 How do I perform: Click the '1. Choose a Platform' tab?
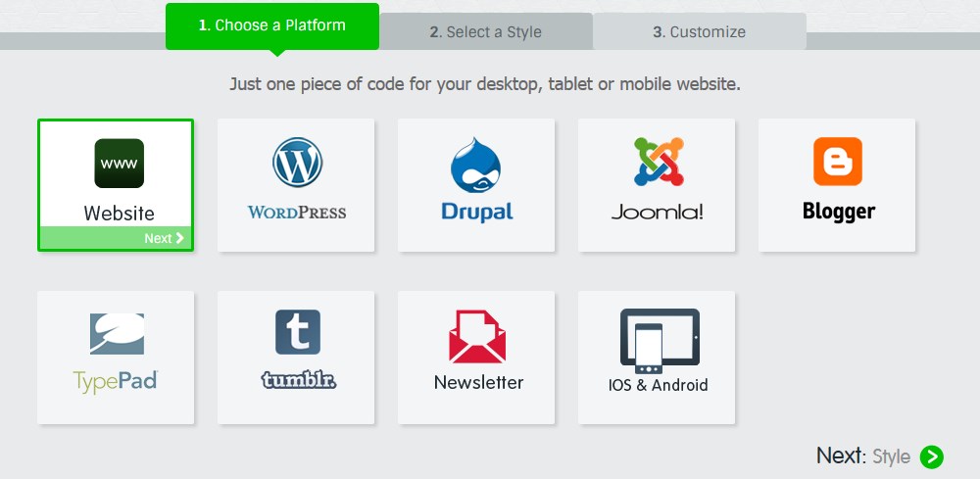[271, 26]
